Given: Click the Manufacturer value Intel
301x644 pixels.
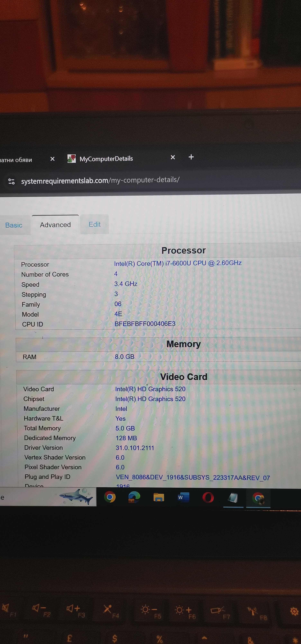Looking at the screenshot, I should [121, 409].
